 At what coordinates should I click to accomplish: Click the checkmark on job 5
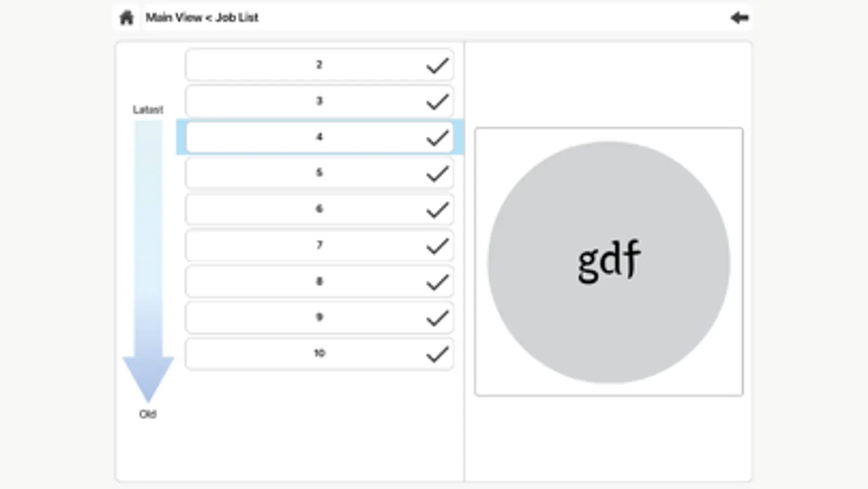coord(437,174)
